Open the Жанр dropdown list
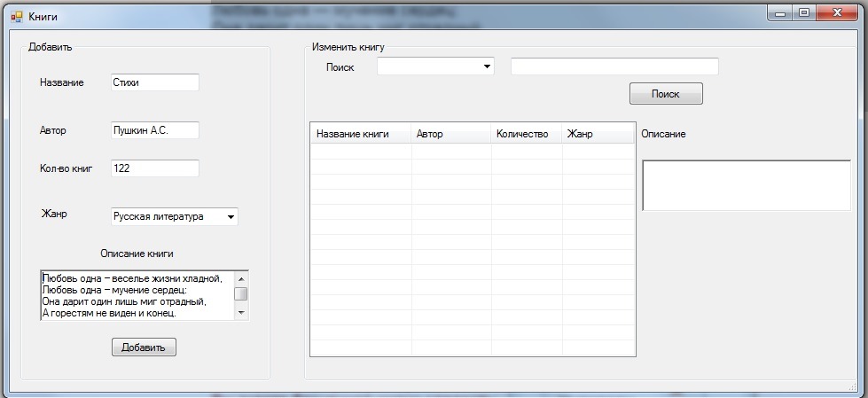Viewport: 868px width, 398px height. pyautogui.click(x=231, y=216)
